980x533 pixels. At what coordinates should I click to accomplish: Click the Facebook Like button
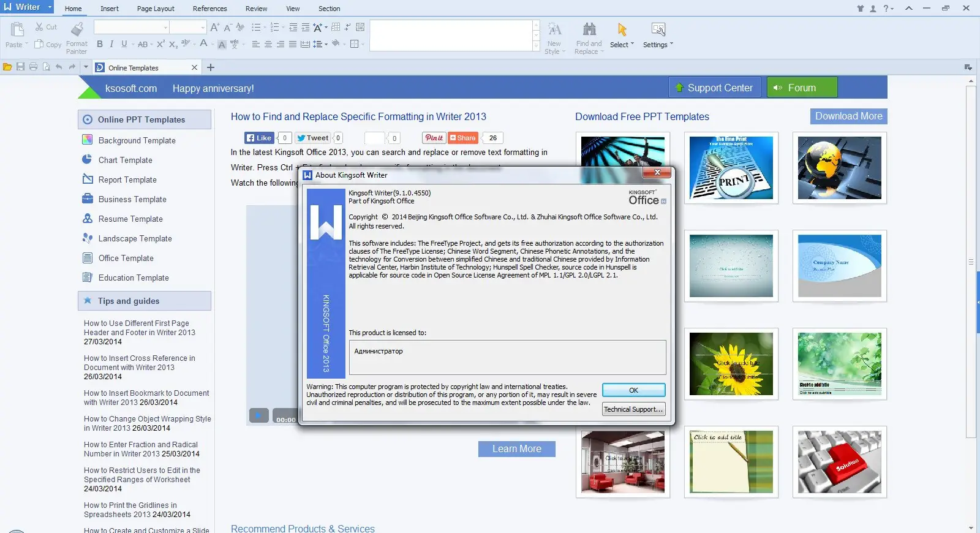point(258,138)
